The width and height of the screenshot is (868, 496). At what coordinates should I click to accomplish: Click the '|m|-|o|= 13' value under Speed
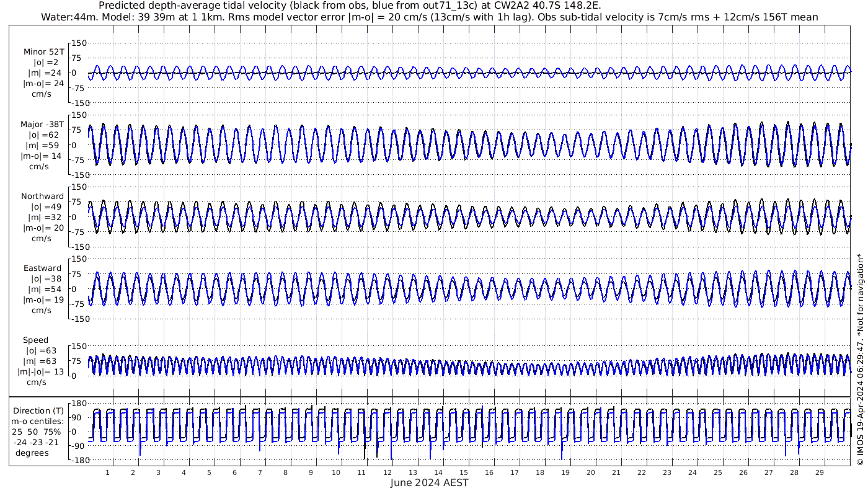(41, 372)
